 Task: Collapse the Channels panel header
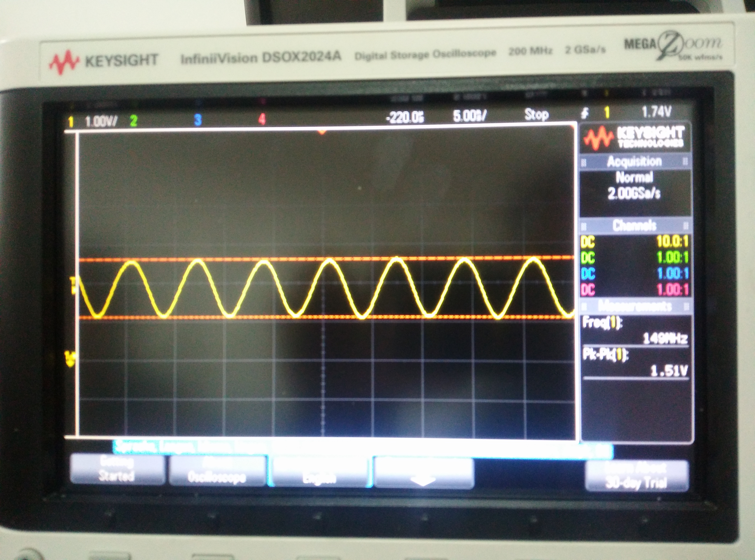tap(634, 225)
